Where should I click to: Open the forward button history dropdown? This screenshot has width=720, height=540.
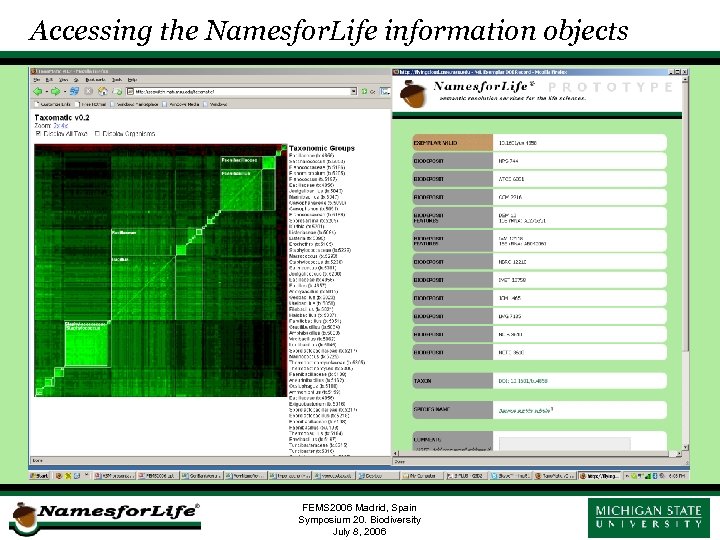pyautogui.click(x=64, y=92)
